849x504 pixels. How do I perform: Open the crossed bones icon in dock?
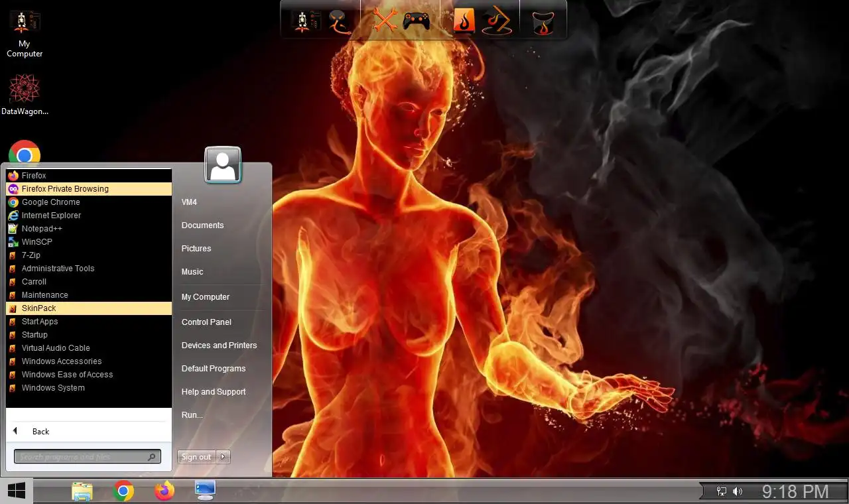point(384,20)
